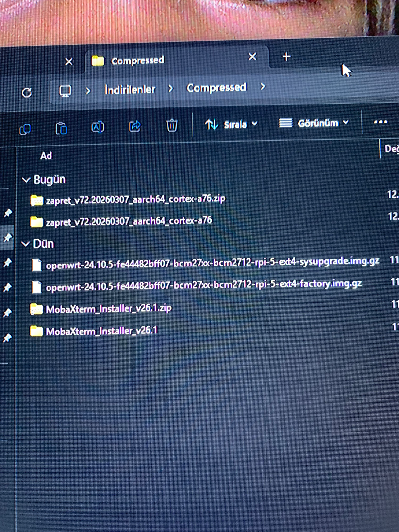Click the Paste clipboard icon

coord(61,128)
